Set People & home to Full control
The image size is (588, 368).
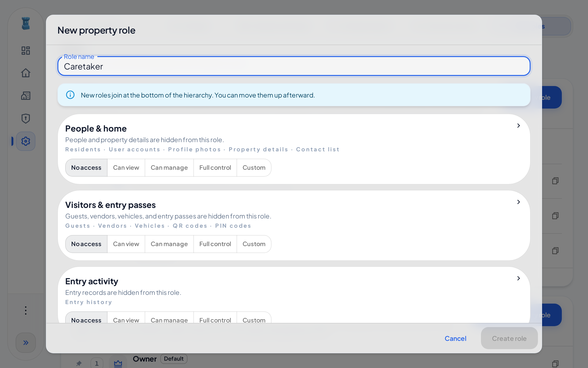click(x=215, y=168)
